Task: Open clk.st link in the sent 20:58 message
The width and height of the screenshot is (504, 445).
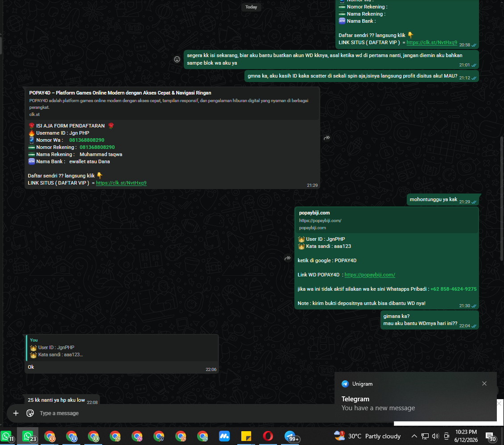Action: (432, 42)
